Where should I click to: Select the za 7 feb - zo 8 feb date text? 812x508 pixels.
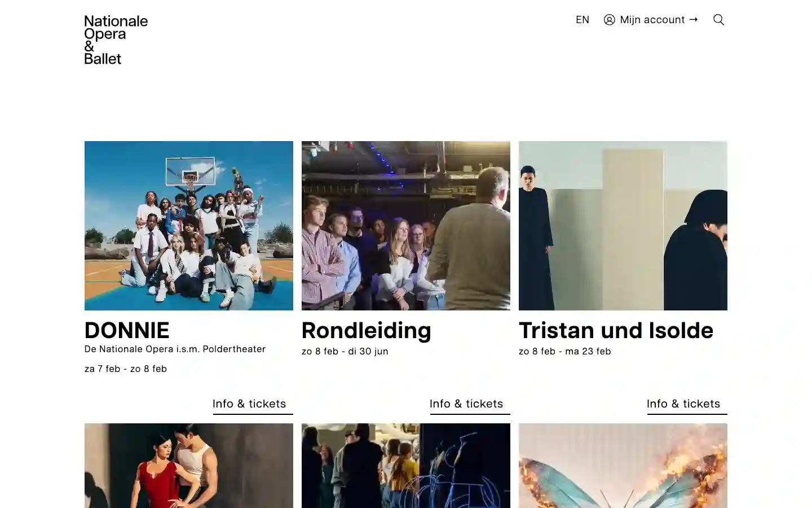click(125, 369)
